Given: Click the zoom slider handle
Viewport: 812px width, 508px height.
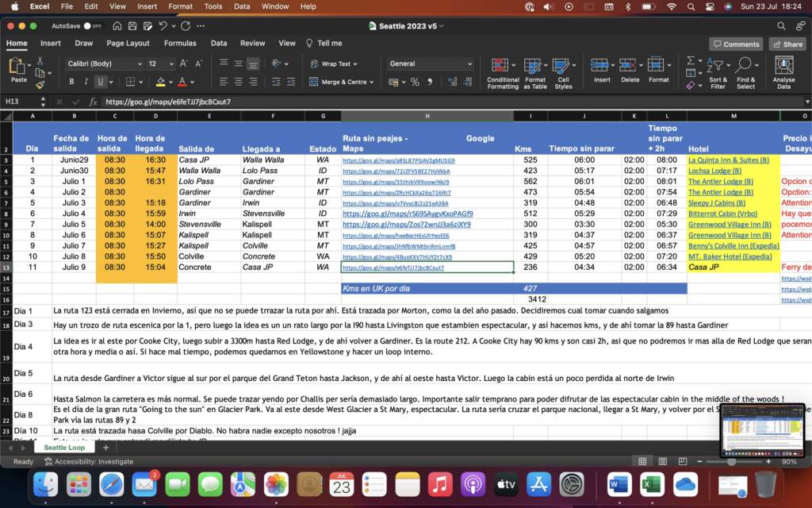Looking at the screenshot, I should [x=731, y=461].
